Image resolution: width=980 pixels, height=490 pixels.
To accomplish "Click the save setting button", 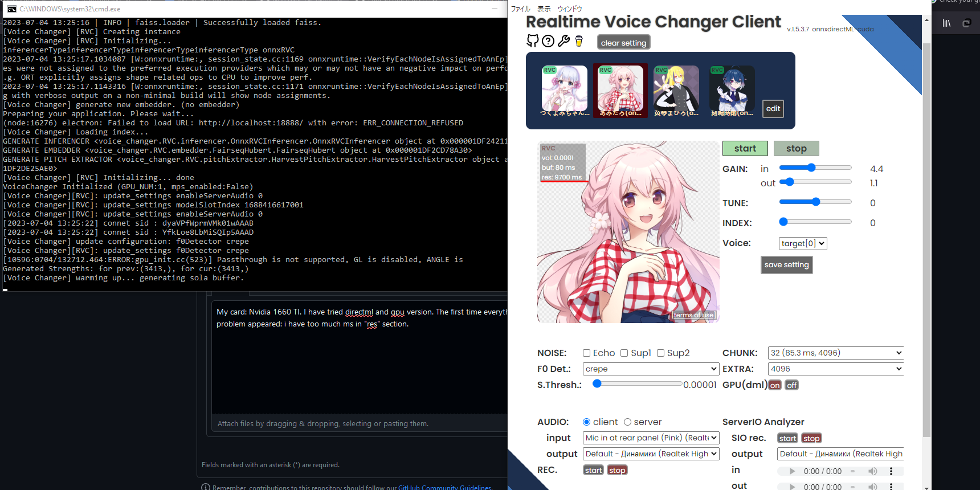I will 786,264.
